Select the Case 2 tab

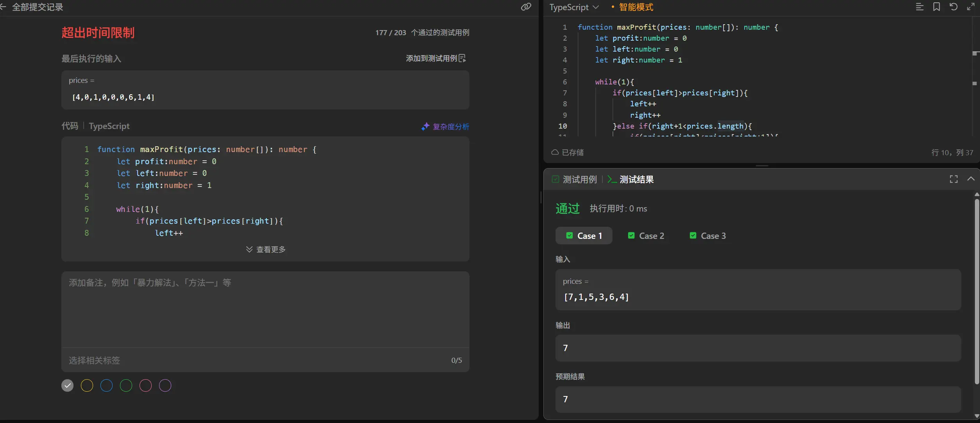[x=646, y=236]
